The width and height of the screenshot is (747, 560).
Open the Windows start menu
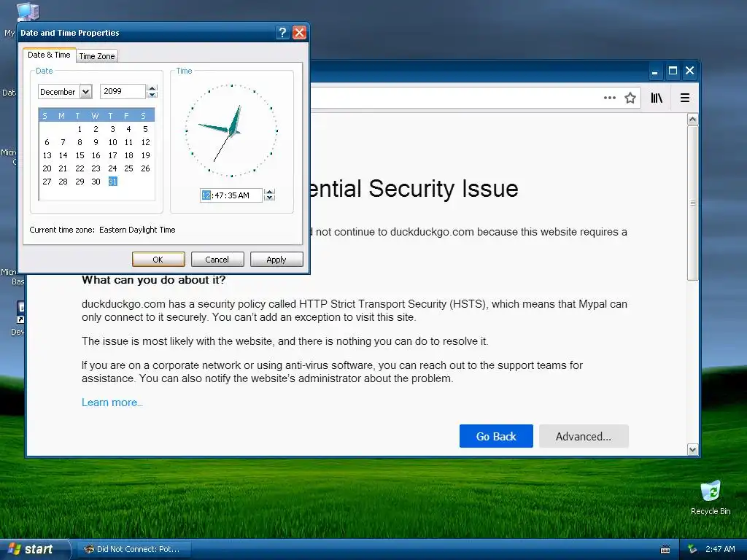(34, 549)
